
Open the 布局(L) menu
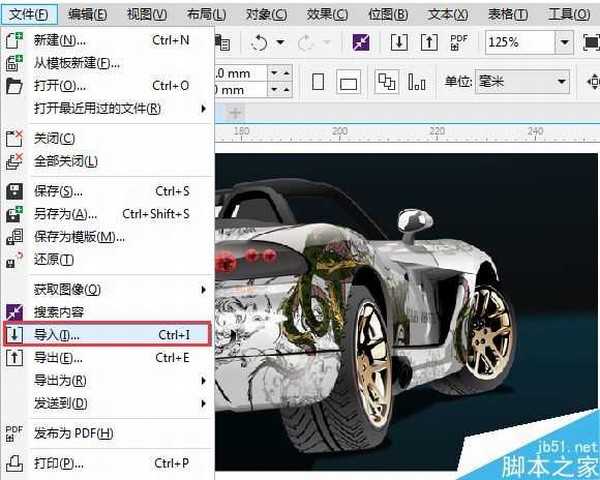pyautogui.click(x=206, y=15)
